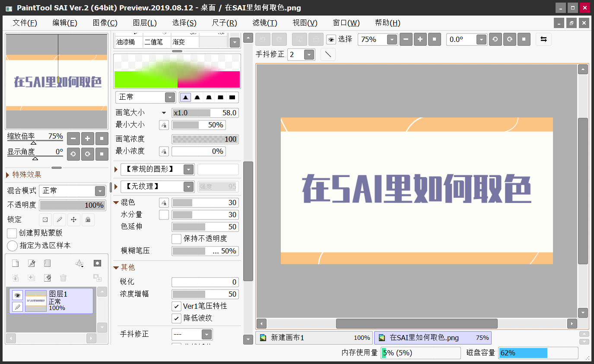The image size is (594, 364).
Task: Click the redo icon in the top toolbar
Action: (279, 39)
